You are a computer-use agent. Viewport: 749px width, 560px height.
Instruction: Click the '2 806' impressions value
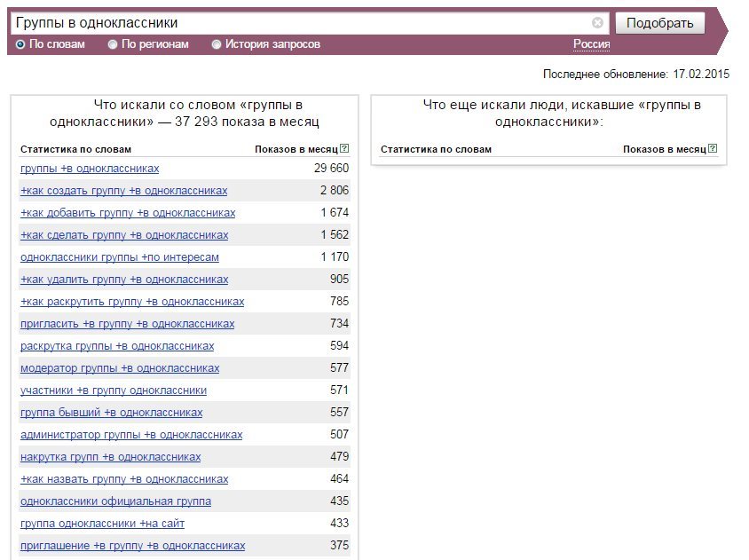click(335, 190)
